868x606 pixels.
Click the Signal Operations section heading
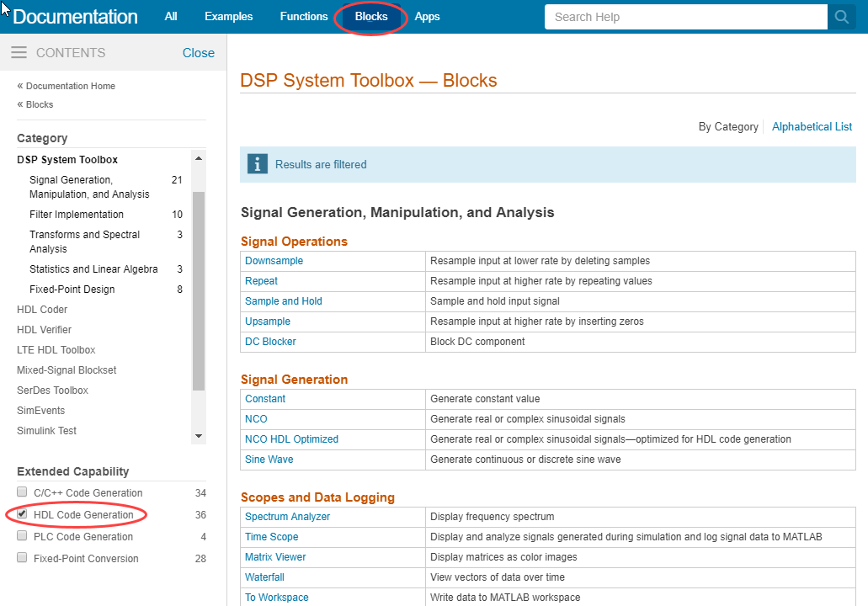[294, 242]
